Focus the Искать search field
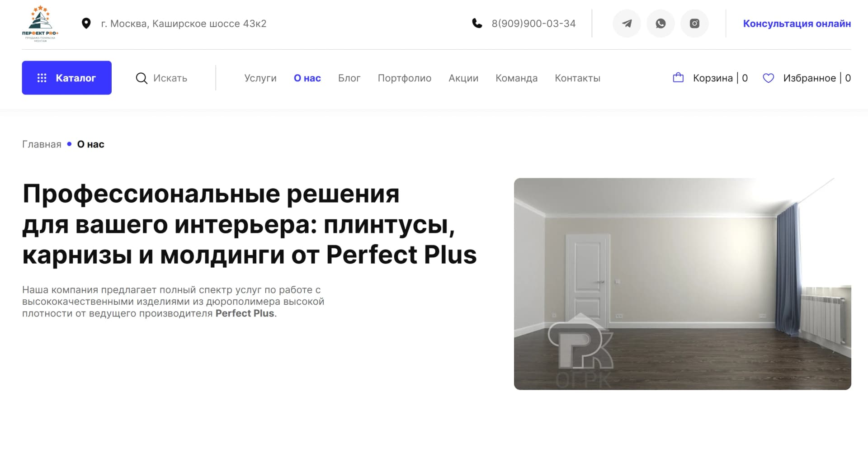868x459 pixels. click(170, 78)
